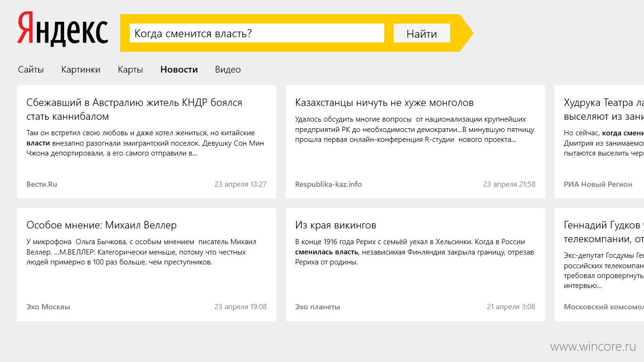This screenshot has height=362, width=644.
Task: Click snippet text starting 'У микрофона Ольга Бычкова'
Action: (141, 252)
